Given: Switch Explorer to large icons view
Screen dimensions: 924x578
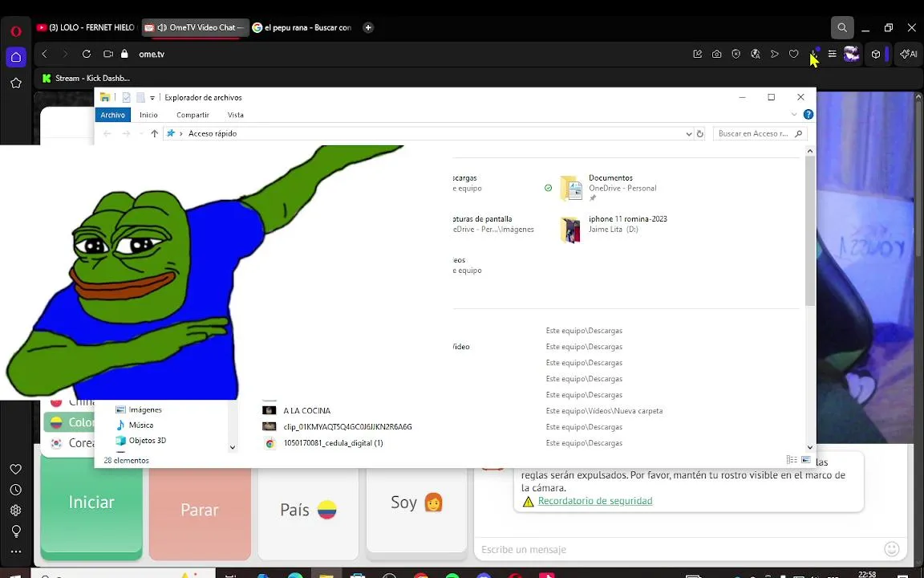Looking at the screenshot, I should pos(805,460).
